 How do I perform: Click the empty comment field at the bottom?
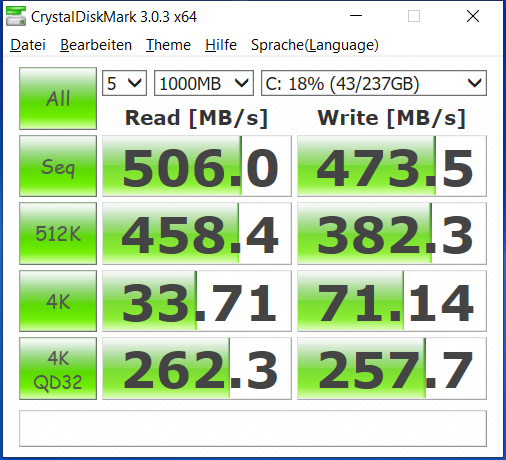click(253, 429)
